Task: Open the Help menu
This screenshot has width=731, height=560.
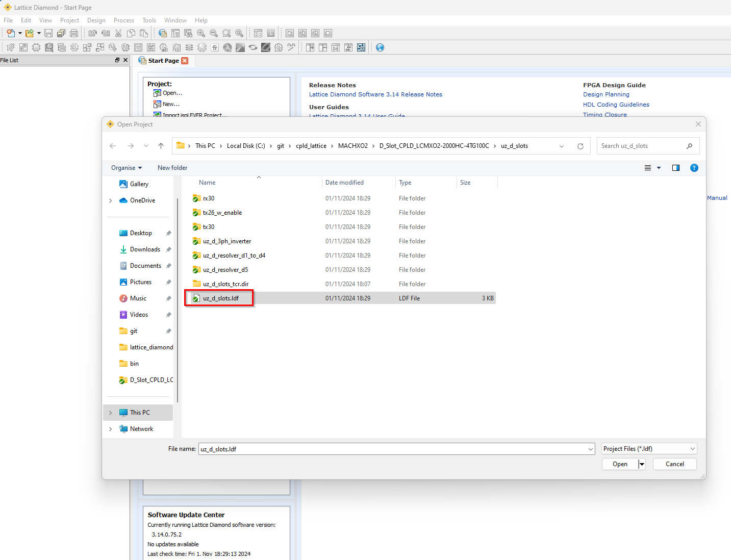Action: tap(201, 20)
